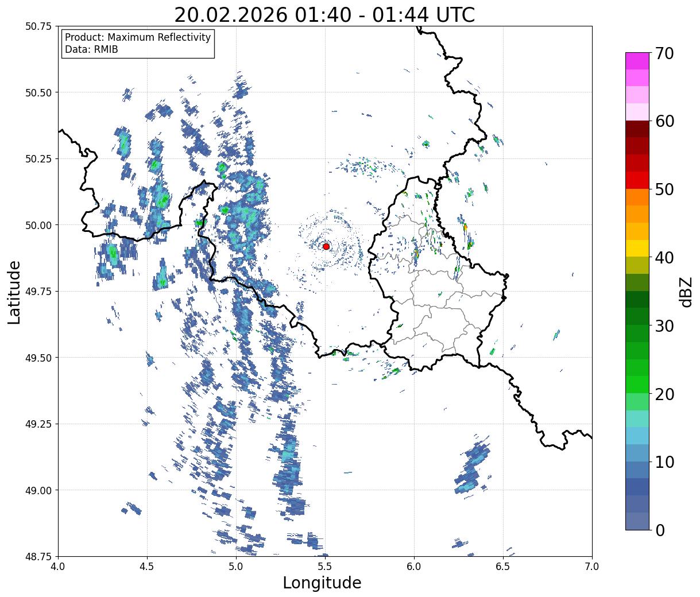Image resolution: width=700 pixels, height=597 pixels.
Task: Click the colorbar tick label 60
Action: (x=664, y=121)
